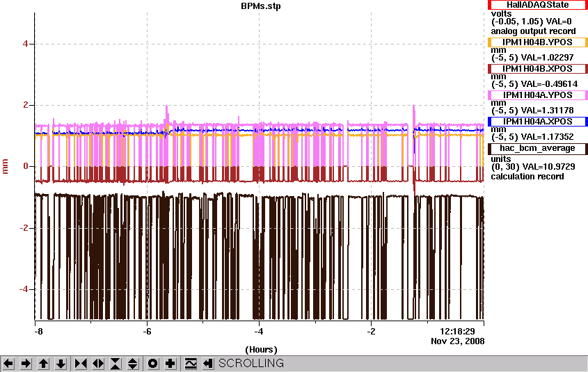Viewport: 588px width, 372px height.
Task: Click the 'units' label under hac_bcm_average
Action: point(501,159)
